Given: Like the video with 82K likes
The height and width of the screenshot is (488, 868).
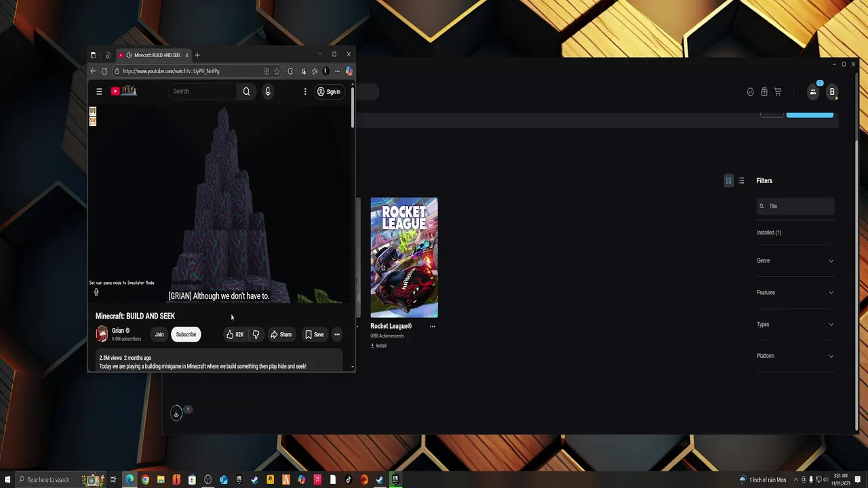Looking at the screenshot, I should (x=235, y=334).
